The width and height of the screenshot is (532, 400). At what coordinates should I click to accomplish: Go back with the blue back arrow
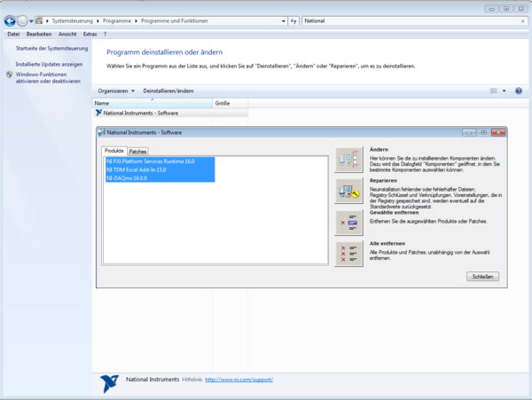click(x=10, y=21)
